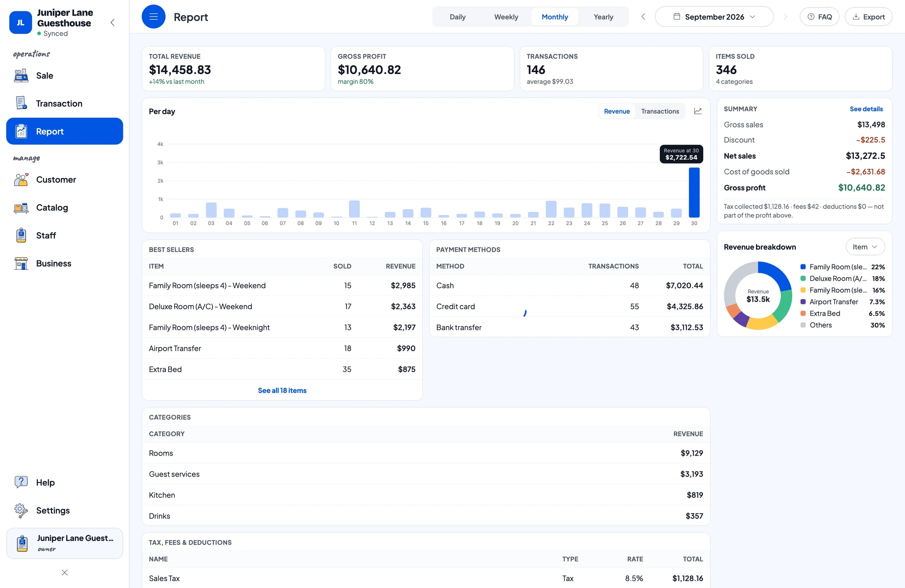Image resolution: width=905 pixels, height=588 pixels.
Task: Open the Staff section
Action: pyautogui.click(x=64, y=235)
